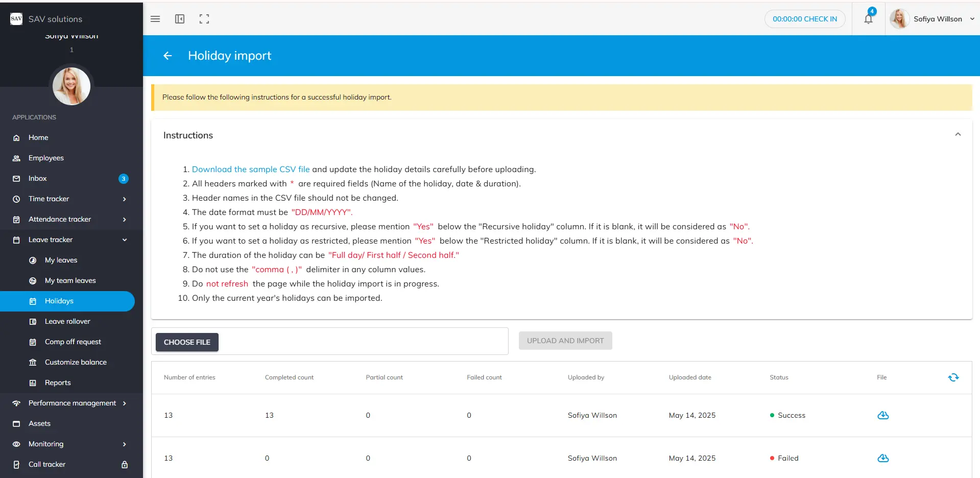Enter fullscreen mode using the expand icon

(204, 19)
